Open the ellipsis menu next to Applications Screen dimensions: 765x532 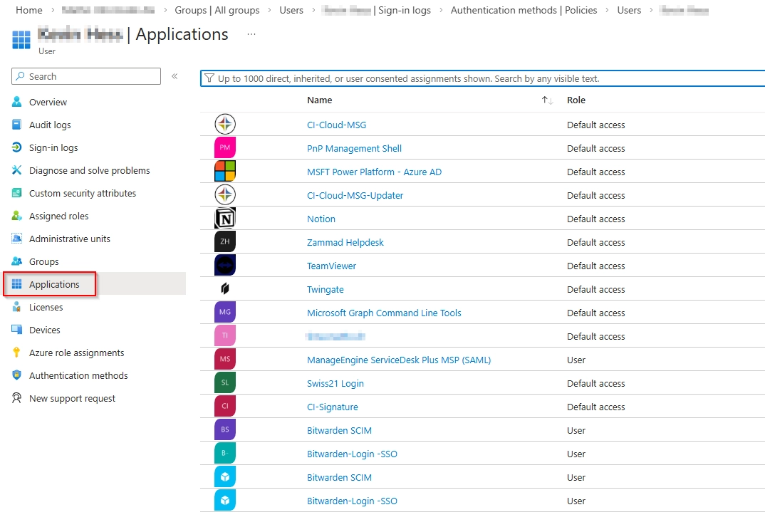tap(250, 33)
